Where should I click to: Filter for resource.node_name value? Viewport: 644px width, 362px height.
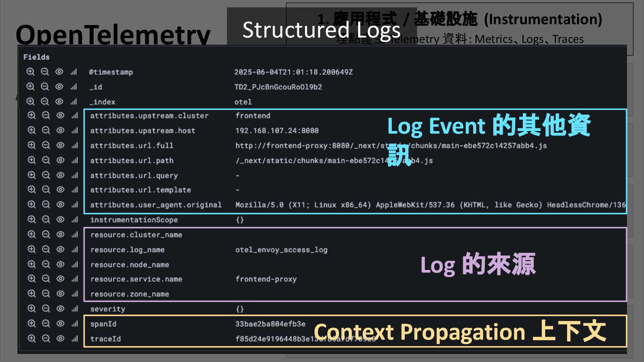point(31,264)
